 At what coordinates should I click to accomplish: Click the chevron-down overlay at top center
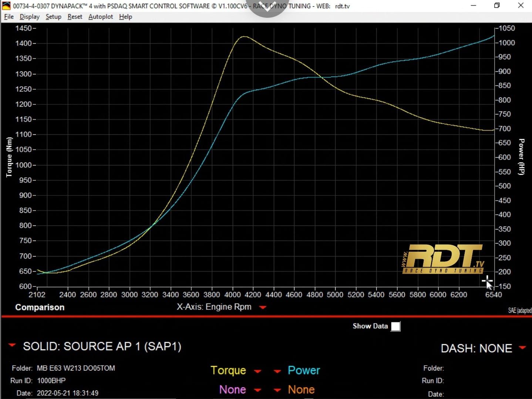pos(267,7)
